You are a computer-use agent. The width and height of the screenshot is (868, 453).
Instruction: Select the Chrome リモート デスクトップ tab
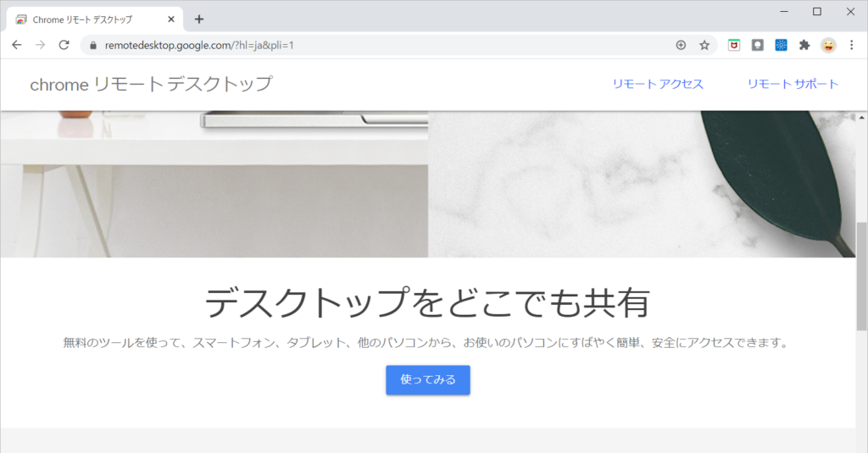point(94,19)
